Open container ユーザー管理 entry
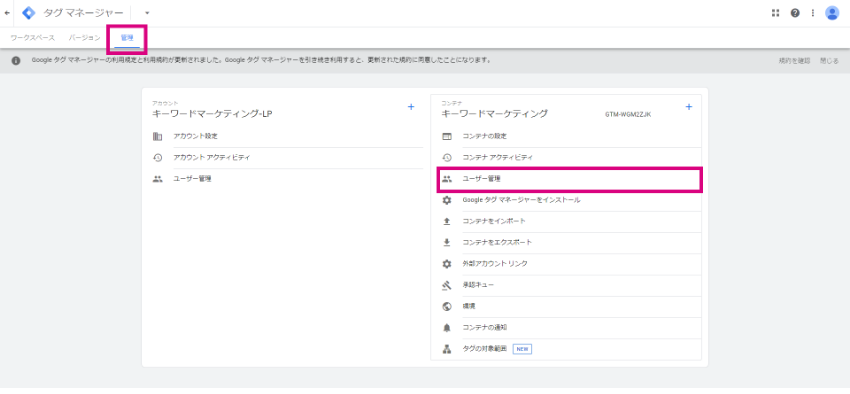 (570, 179)
